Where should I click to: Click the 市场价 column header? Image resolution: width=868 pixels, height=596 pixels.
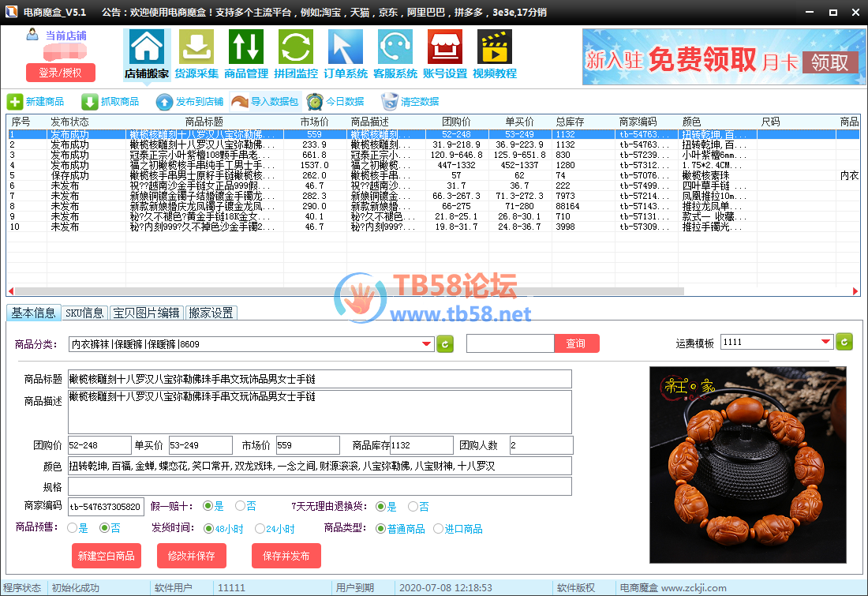pos(314,122)
